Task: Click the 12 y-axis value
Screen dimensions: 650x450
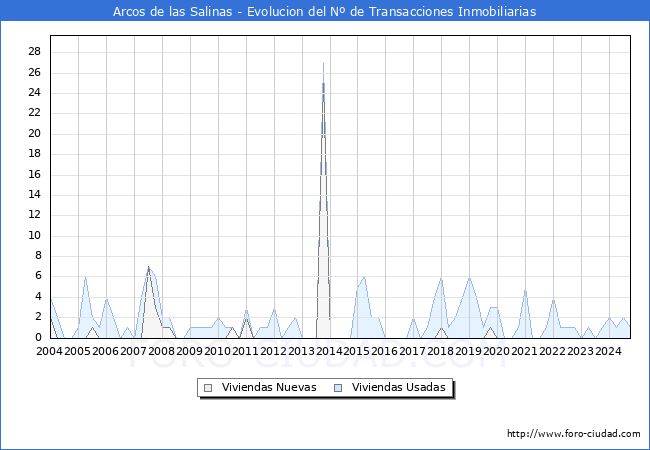Action: tap(35, 215)
